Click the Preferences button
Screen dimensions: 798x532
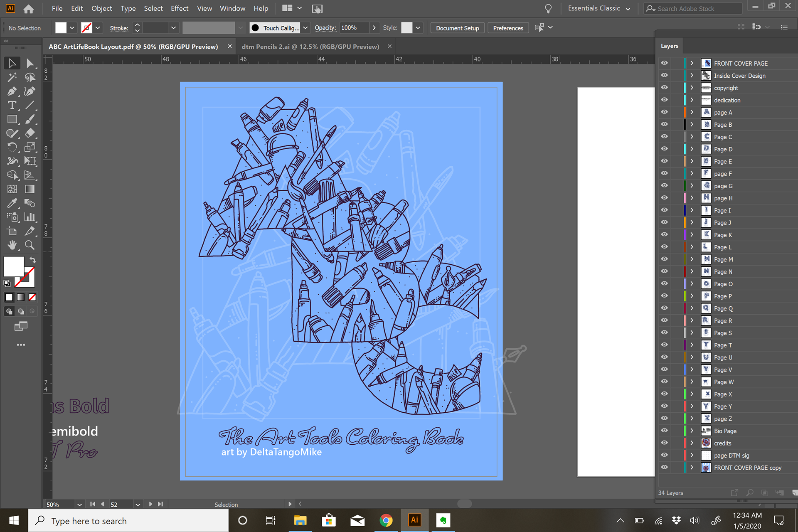(x=508, y=28)
